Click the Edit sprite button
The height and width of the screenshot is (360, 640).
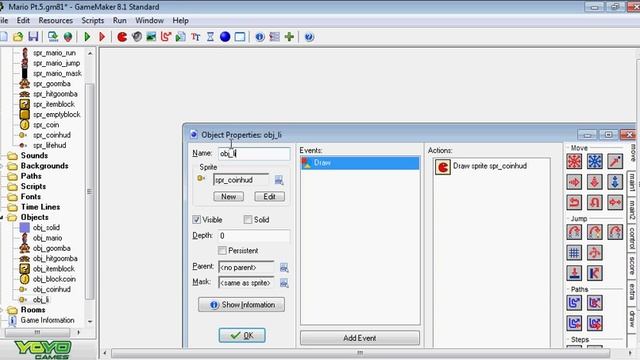point(269,197)
